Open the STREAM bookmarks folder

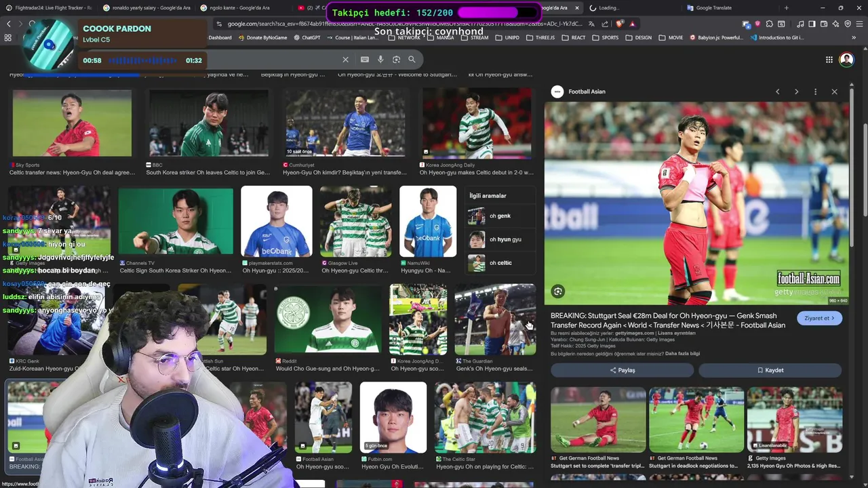click(x=475, y=38)
